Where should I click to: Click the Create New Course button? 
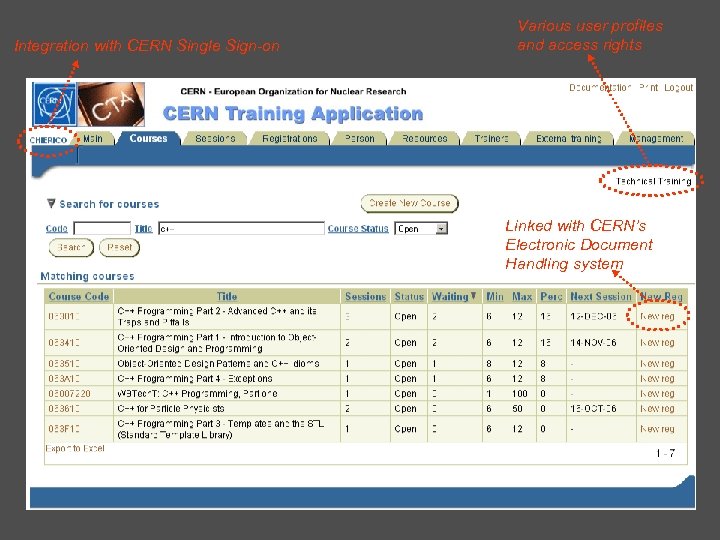(x=409, y=203)
